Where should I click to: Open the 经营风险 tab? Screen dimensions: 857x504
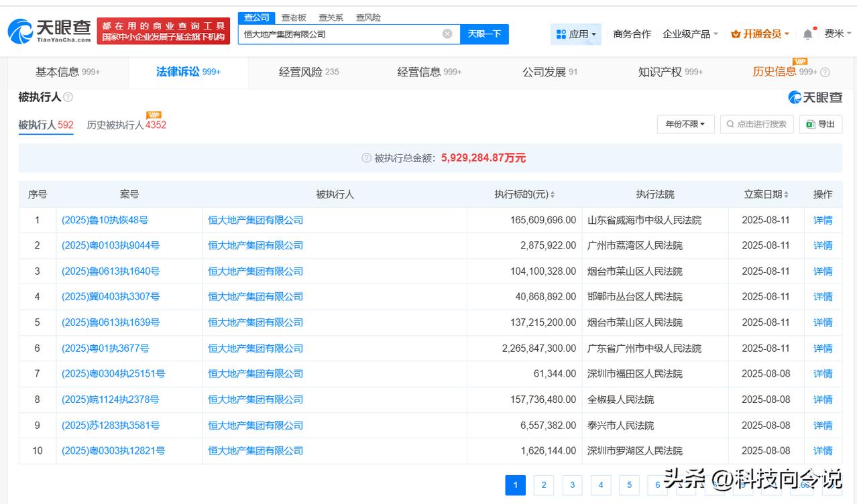click(308, 72)
